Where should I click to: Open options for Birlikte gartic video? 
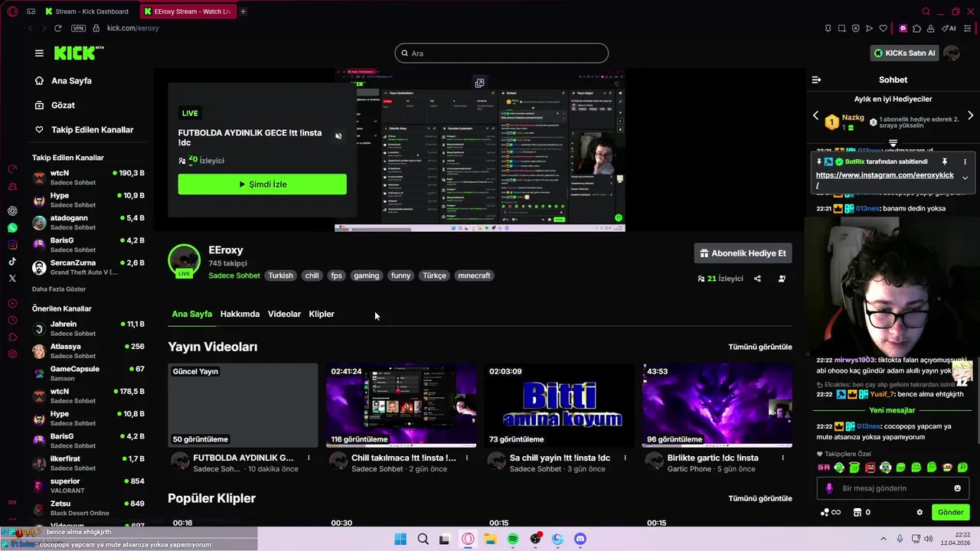click(x=782, y=458)
